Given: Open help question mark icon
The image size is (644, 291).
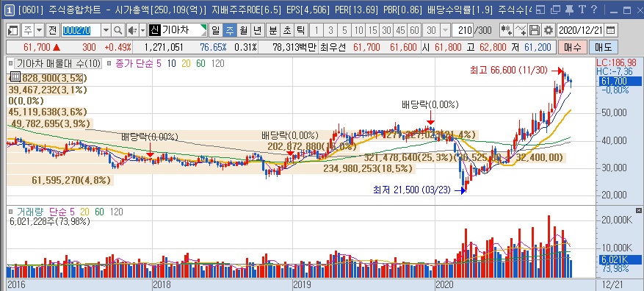Looking at the screenshot, I should [594, 10].
